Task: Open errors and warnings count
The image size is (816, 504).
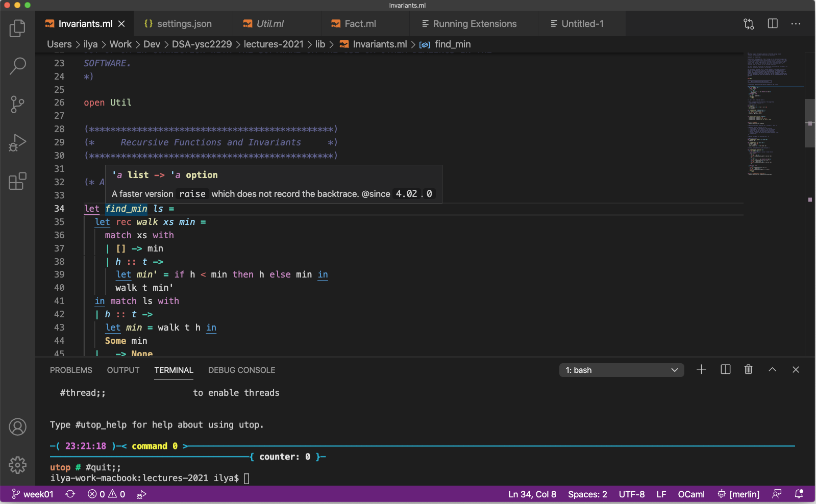Action: click(106, 494)
